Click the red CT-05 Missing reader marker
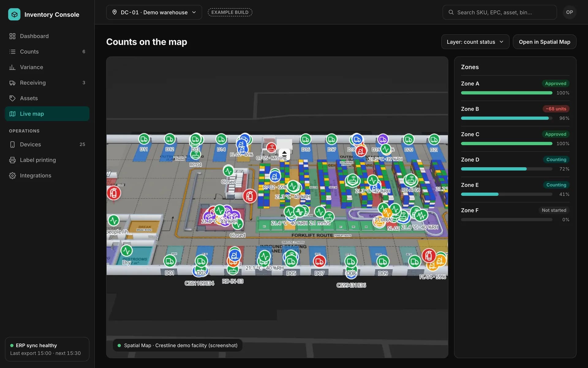588x368 pixels. coord(271,148)
